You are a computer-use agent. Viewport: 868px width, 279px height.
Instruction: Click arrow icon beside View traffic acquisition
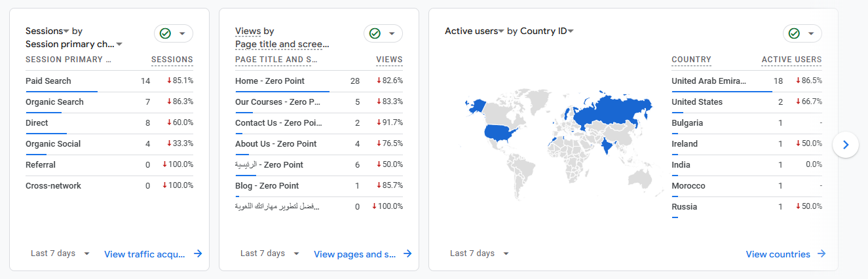[198, 253]
